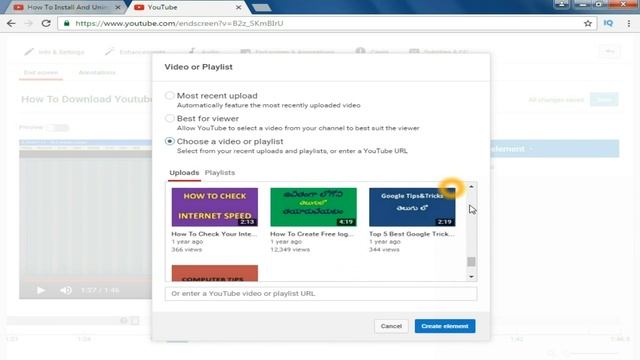
Task: Reload the YouTube page
Action: [46, 23]
